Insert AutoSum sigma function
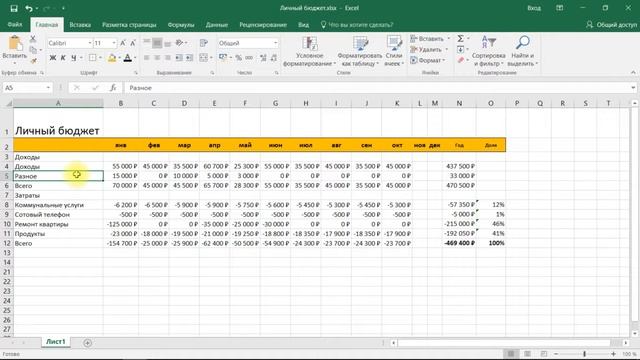Viewport: 640px width, 360px height. (460, 39)
